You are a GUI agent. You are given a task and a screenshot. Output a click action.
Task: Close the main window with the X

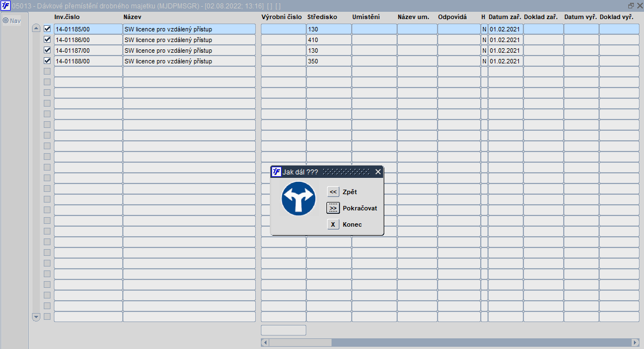(x=640, y=6)
